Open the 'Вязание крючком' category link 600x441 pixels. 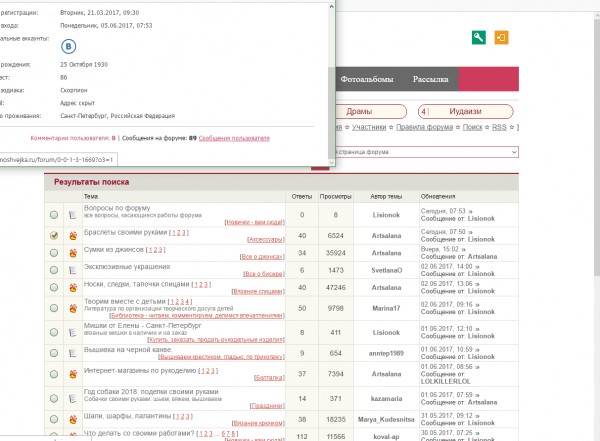(258, 423)
